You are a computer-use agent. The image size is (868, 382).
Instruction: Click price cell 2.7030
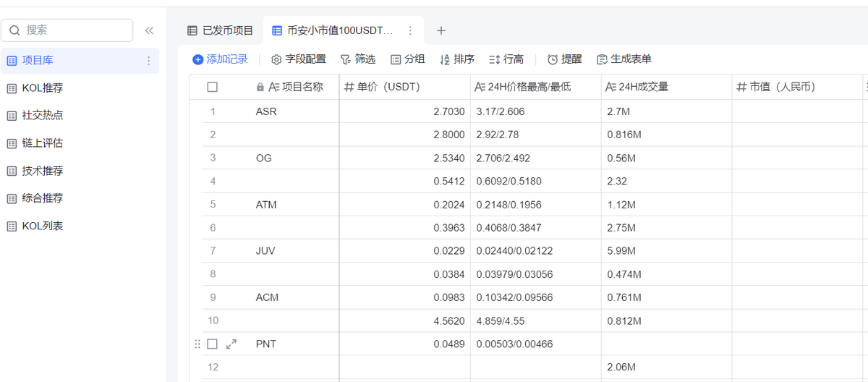click(x=404, y=111)
